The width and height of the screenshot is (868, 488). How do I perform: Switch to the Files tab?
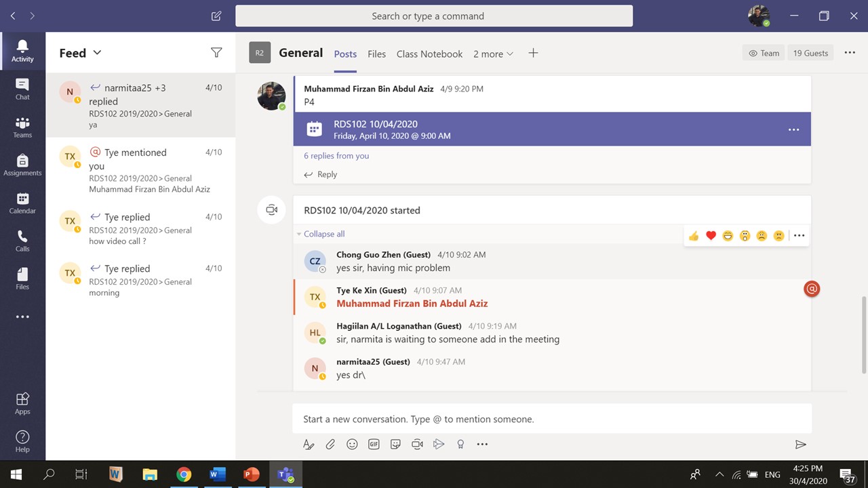click(x=376, y=54)
